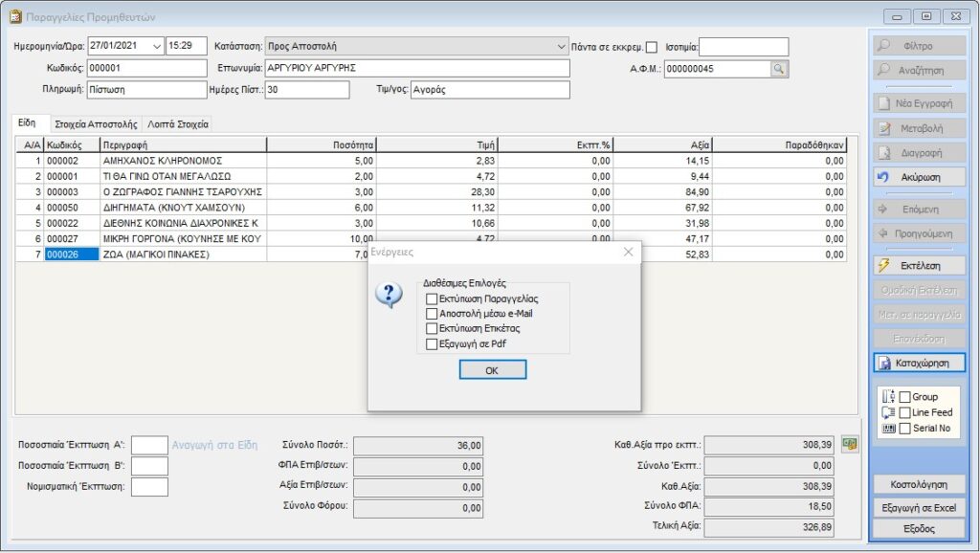The width and height of the screenshot is (980, 553).
Task: Click the Serial No barcode icon
Action: coord(888,429)
